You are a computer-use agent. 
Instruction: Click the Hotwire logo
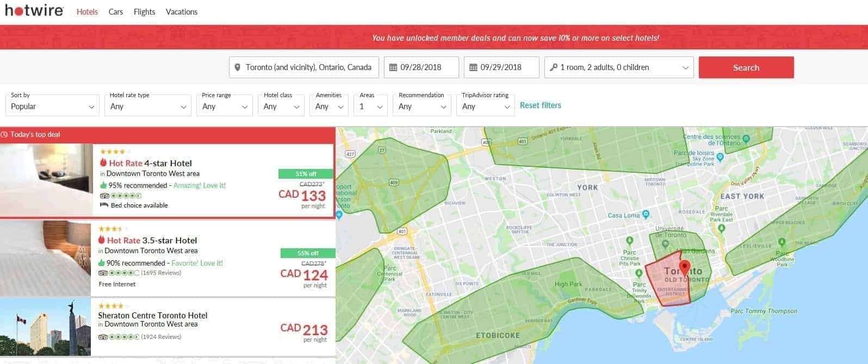[34, 11]
